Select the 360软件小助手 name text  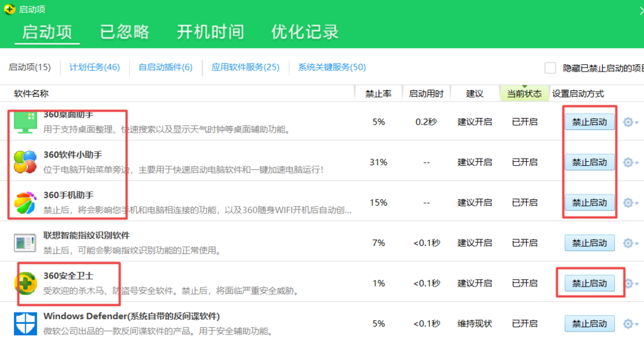click(73, 155)
